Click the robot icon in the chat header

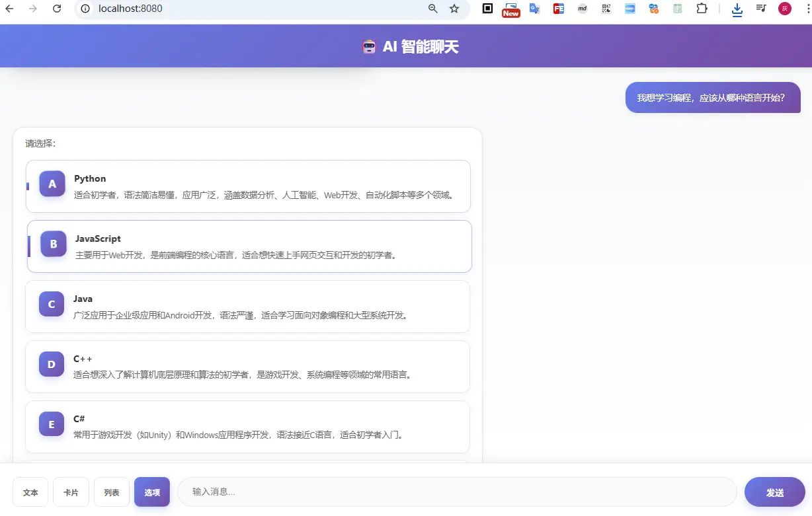369,46
